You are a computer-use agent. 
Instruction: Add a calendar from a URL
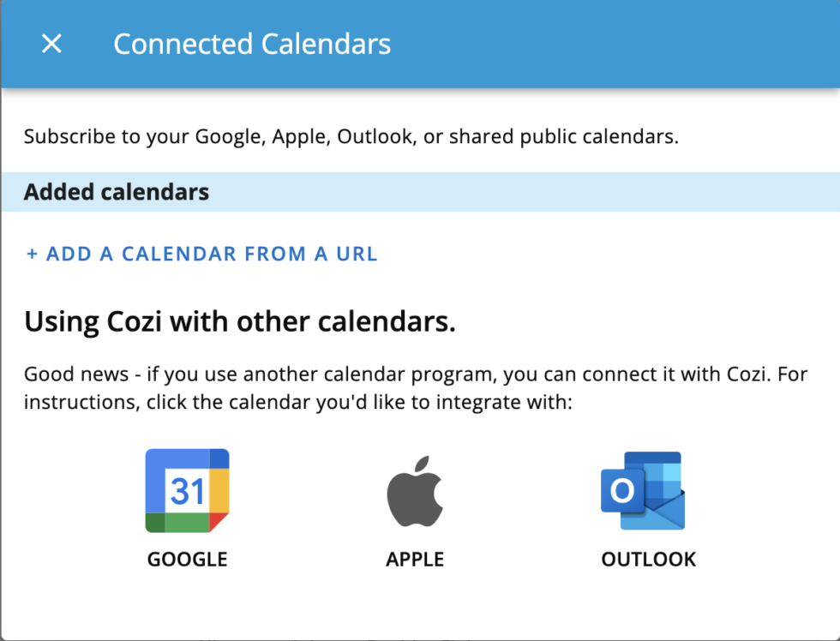201,254
